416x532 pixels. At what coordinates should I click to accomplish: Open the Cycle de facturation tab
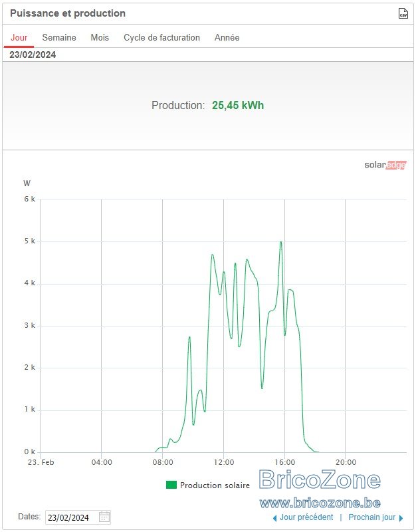161,37
